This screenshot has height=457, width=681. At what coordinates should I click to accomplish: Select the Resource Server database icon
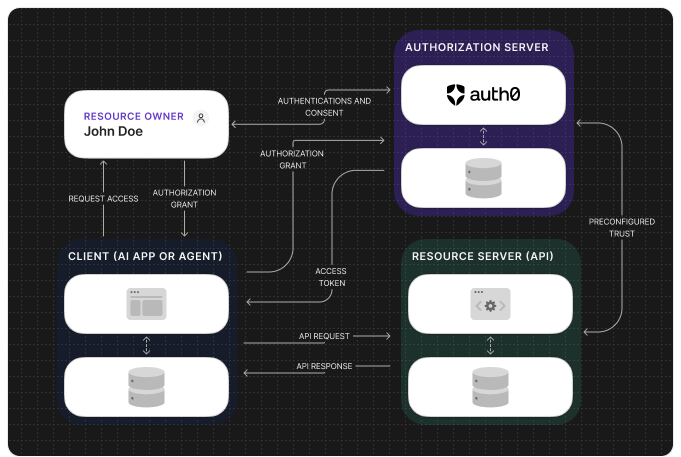click(490, 387)
